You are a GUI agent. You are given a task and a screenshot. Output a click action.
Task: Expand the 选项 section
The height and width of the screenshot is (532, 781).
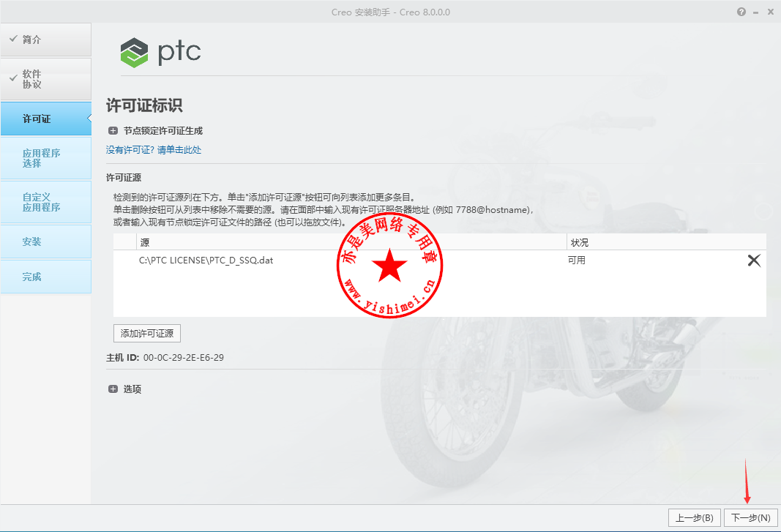pyautogui.click(x=113, y=389)
